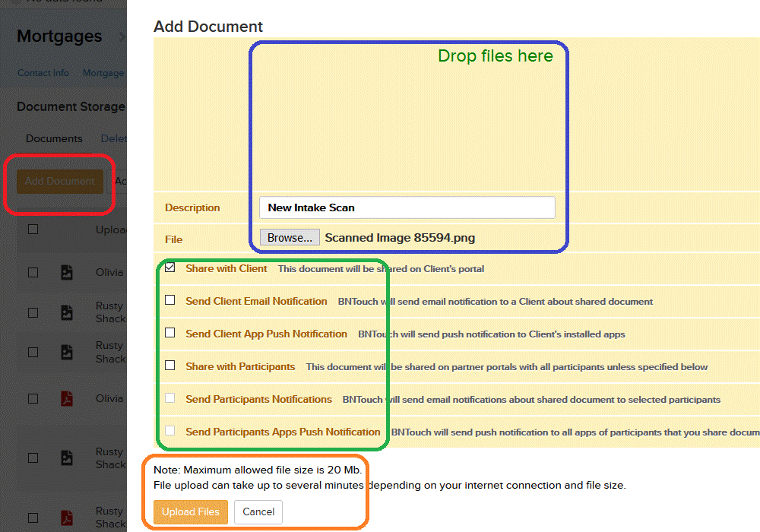This screenshot has width=760, height=532.
Task: Click the Add Document dialog title
Action: tap(208, 26)
